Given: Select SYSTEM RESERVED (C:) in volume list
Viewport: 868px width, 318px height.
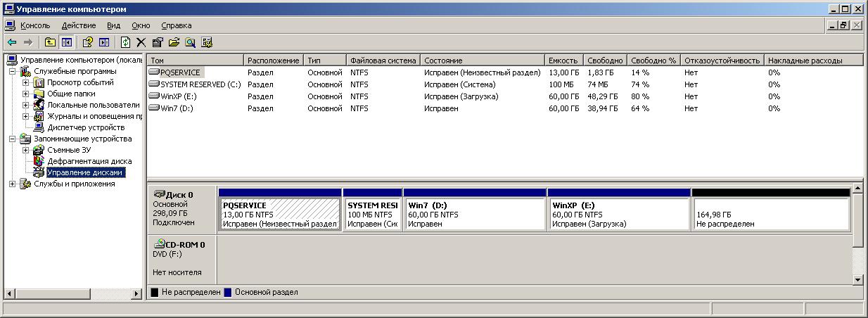Looking at the screenshot, I should pos(200,84).
